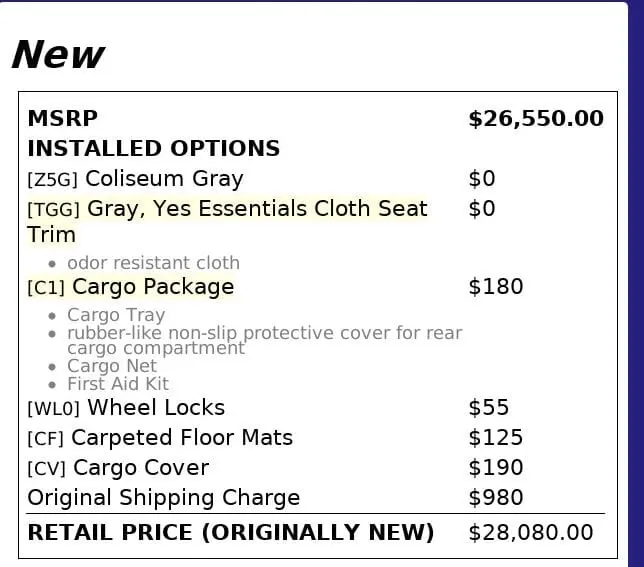Click the INSTALLED OPTIONS header
This screenshot has width=644, height=567.
click(x=153, y=149)
